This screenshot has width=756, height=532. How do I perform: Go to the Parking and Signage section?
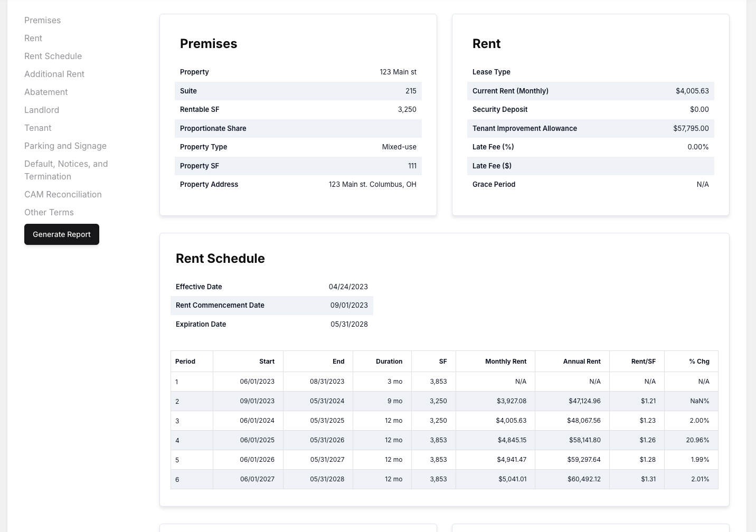65,146
